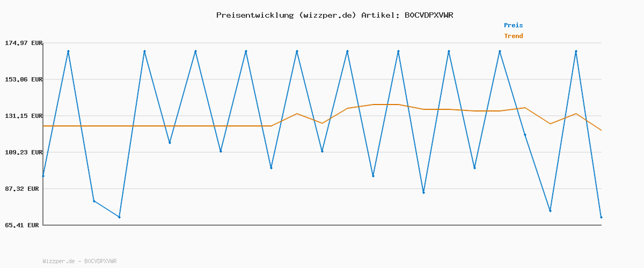
Task: Select the 109.23 EUR y-axis label
Action: 23,152
